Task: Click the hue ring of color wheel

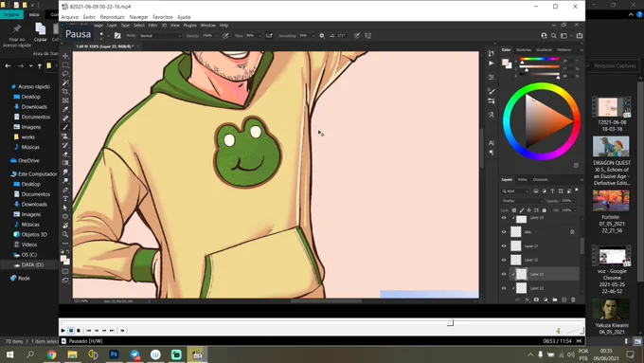Action: click(x=542, y=86)
